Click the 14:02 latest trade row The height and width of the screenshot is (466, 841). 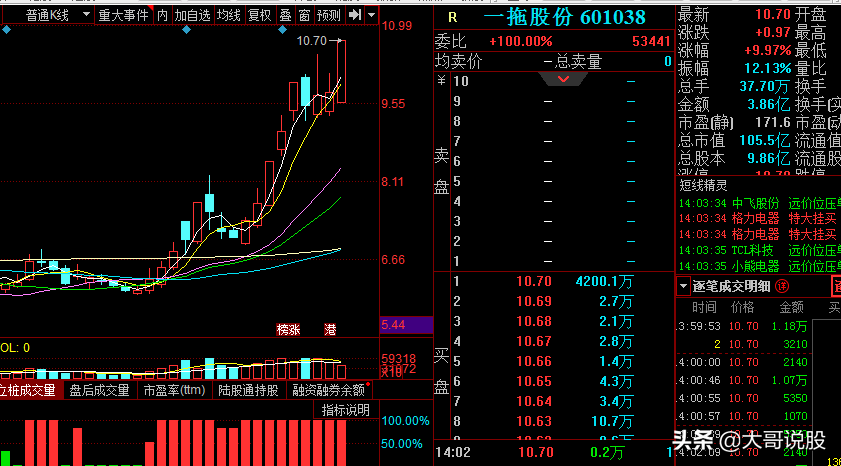552,453
